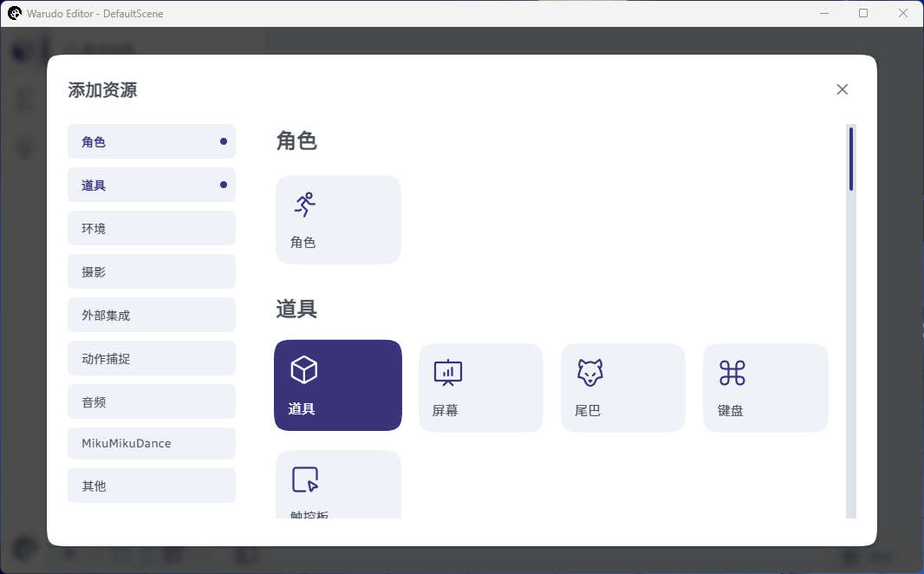Go to the 环境 category

point(152,228)
